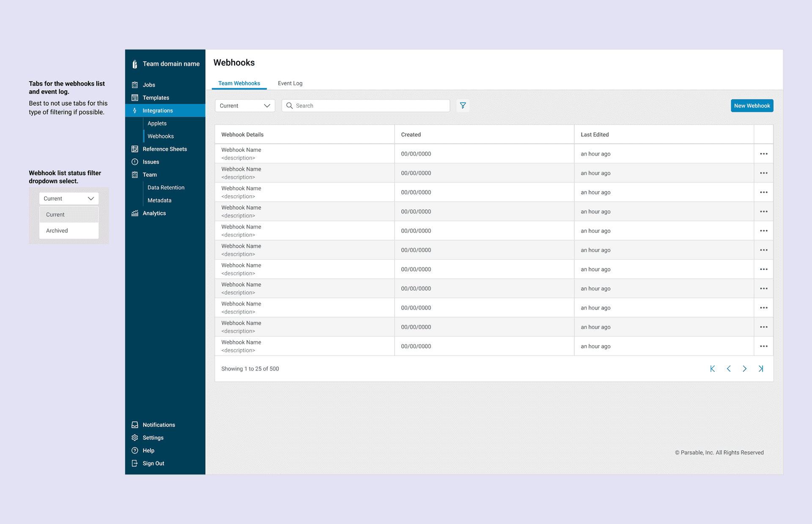Open more options for first webhook row
The height and width of the screenshot is (524, 812).
764,154
